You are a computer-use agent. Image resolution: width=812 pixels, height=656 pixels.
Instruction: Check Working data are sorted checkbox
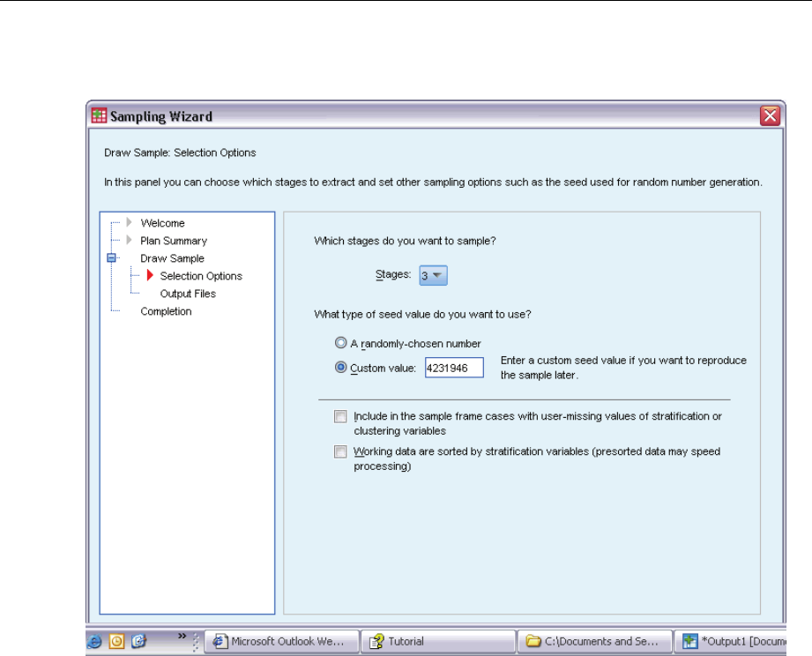click(340, 451)
